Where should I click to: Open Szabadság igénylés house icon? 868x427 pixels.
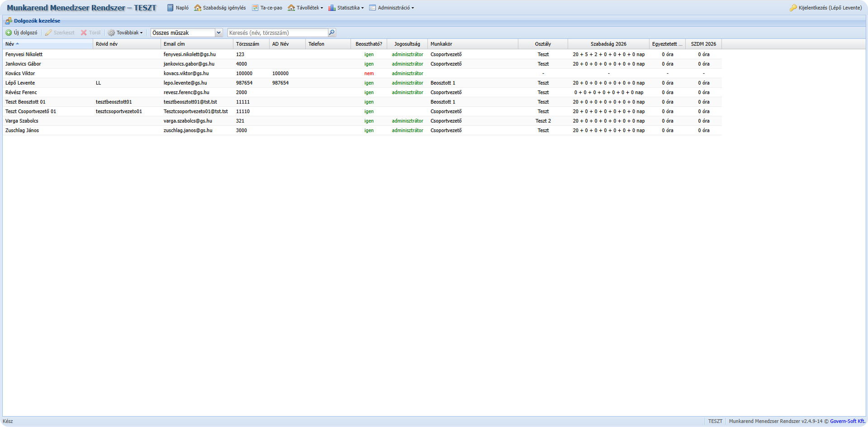tap(198, 8)
